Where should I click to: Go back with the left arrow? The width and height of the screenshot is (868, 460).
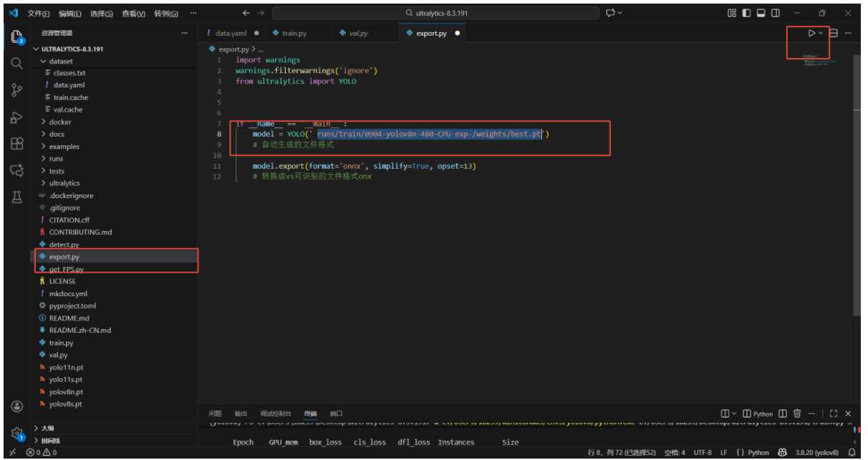(246, 13)
